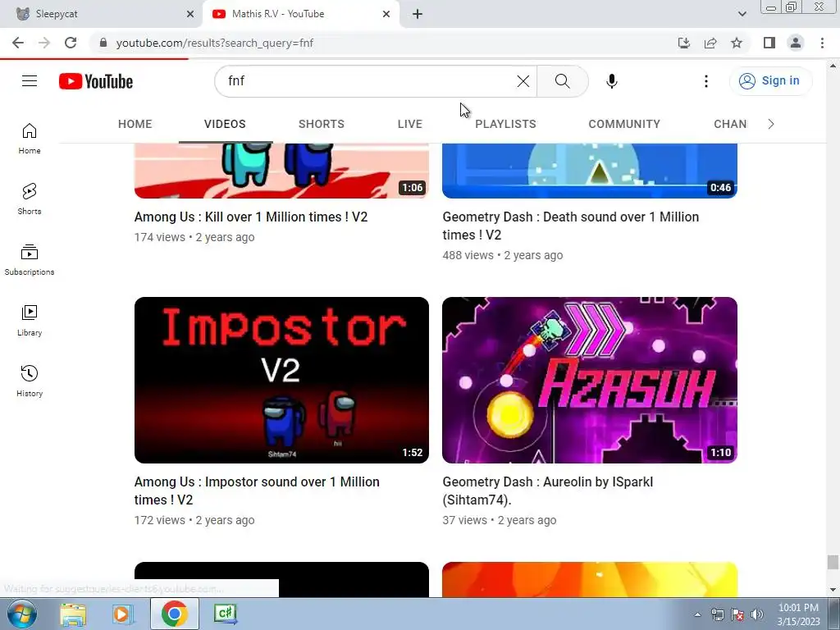
Task: Start voice search with the microphone
Action: (612, 81)
